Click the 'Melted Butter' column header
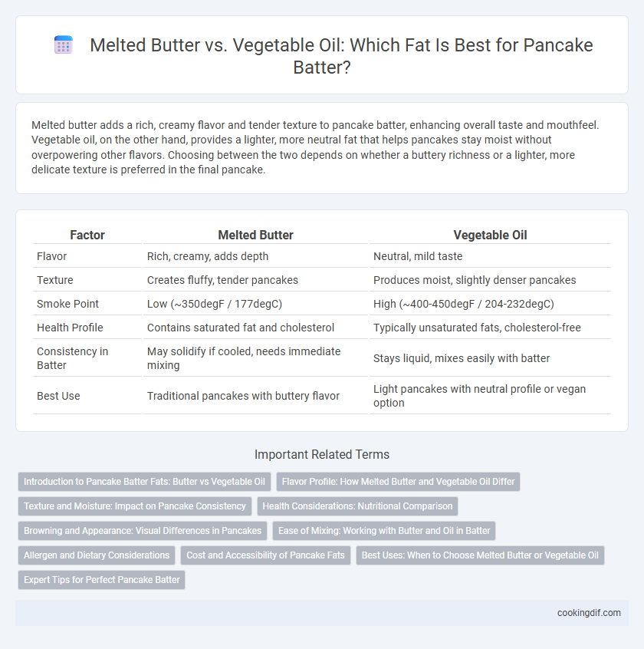Image resolution: width=644 pixels, height=649 pixels. pyautogui.click(x=255, y=235)
